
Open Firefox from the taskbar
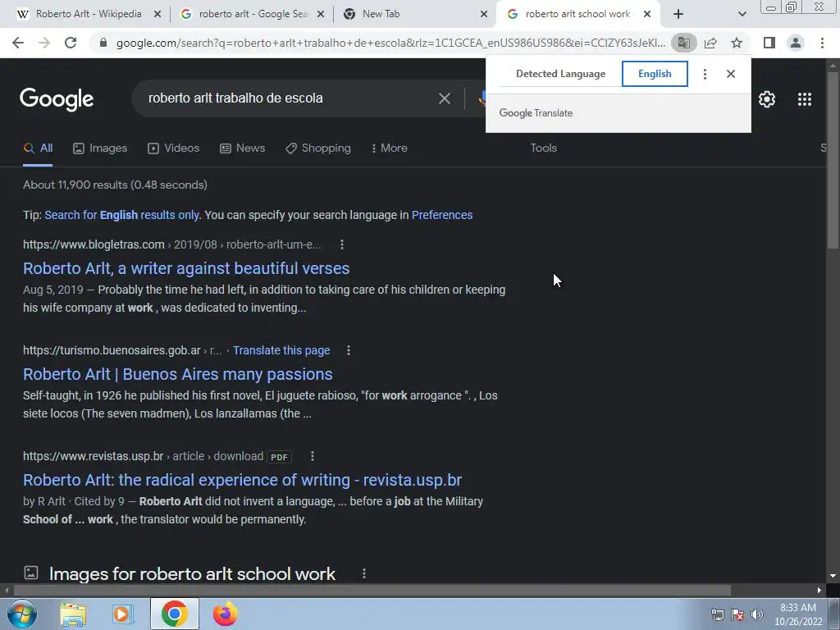coord(225,614)
